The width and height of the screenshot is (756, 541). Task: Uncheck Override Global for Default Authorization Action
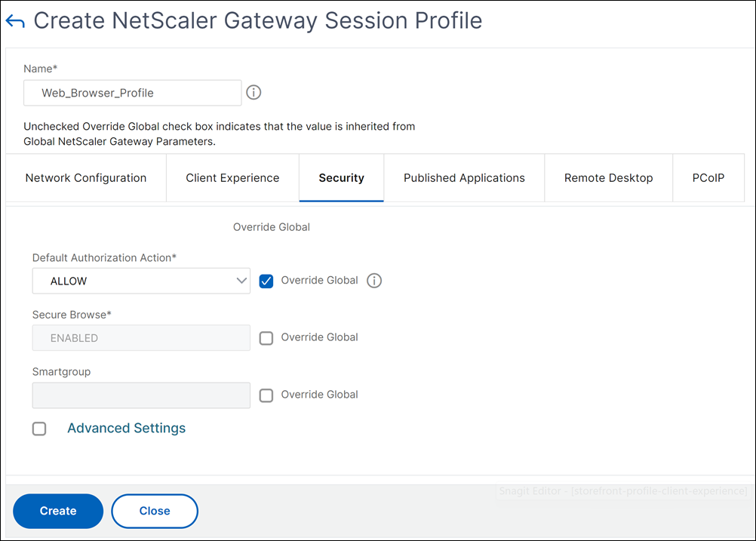click(x=266, y=281)
